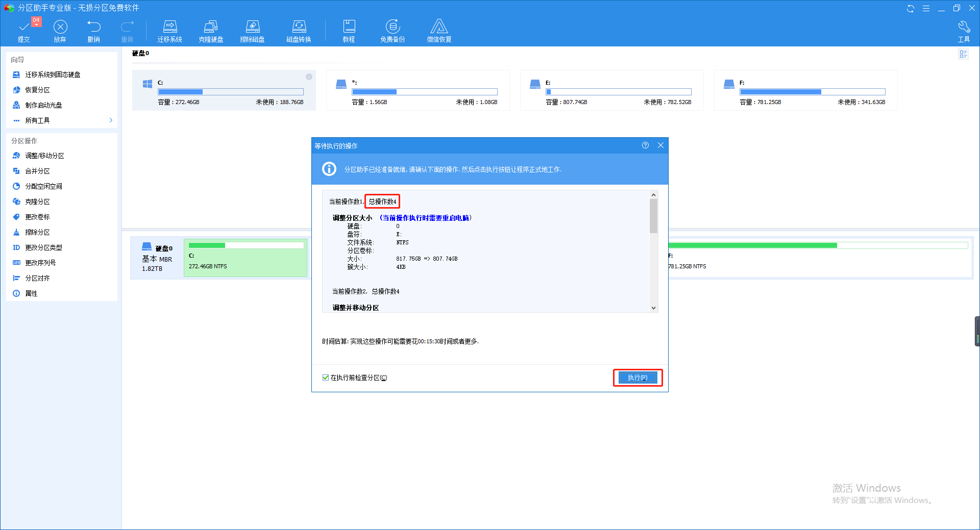
Task: Expand 所有工具 submenu arrow
Action: point(111,120)
